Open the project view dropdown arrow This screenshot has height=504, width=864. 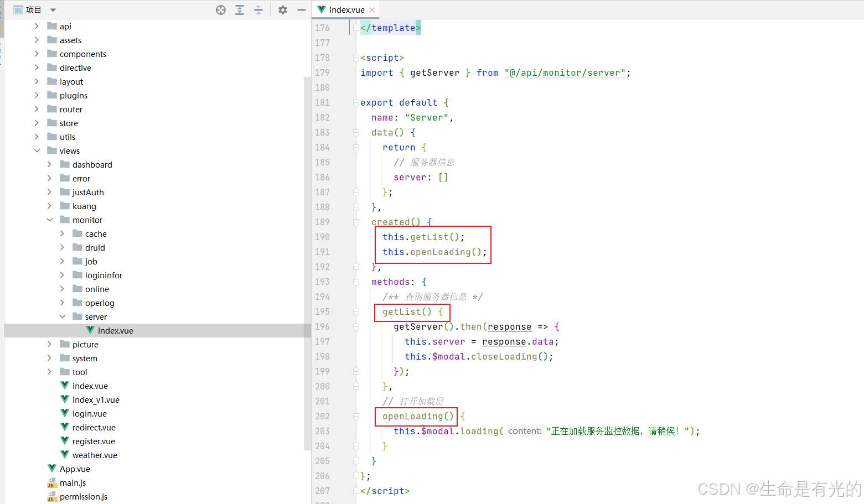pyautogui.click(x=53, y=10)
